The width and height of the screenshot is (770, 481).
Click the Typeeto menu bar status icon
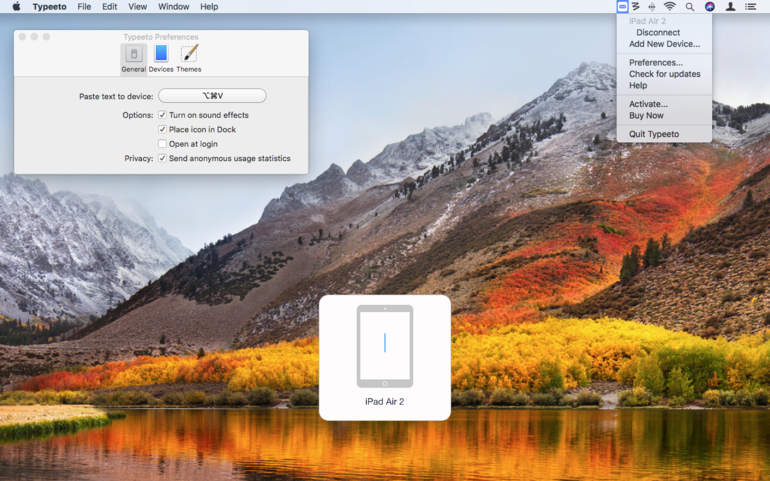[622, 6]
